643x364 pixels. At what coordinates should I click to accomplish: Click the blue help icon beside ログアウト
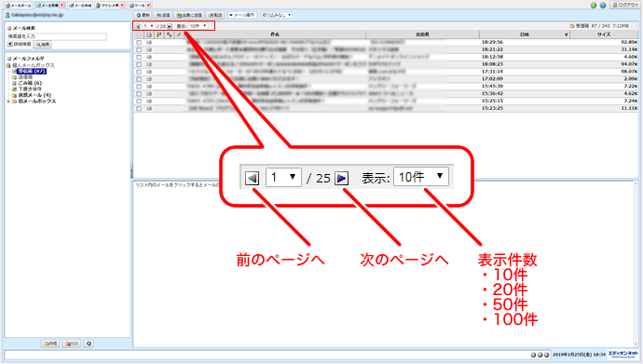point(603,6)
